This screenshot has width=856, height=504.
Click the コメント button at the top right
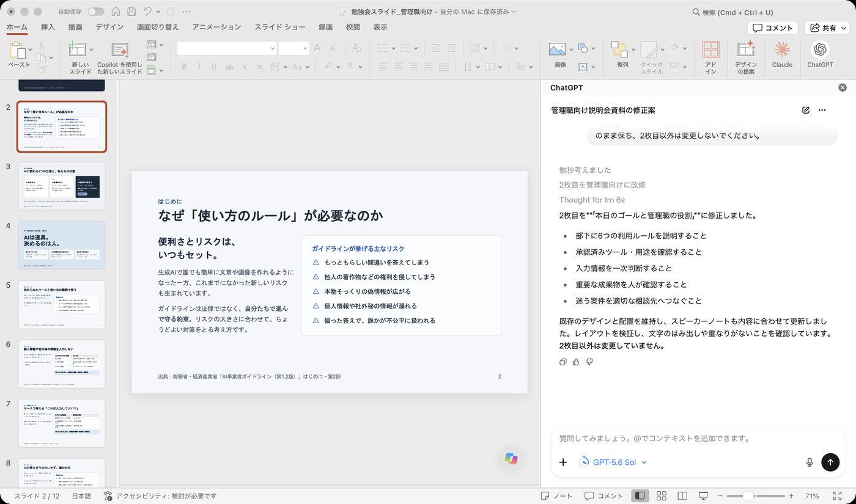[x=773, y=27]
